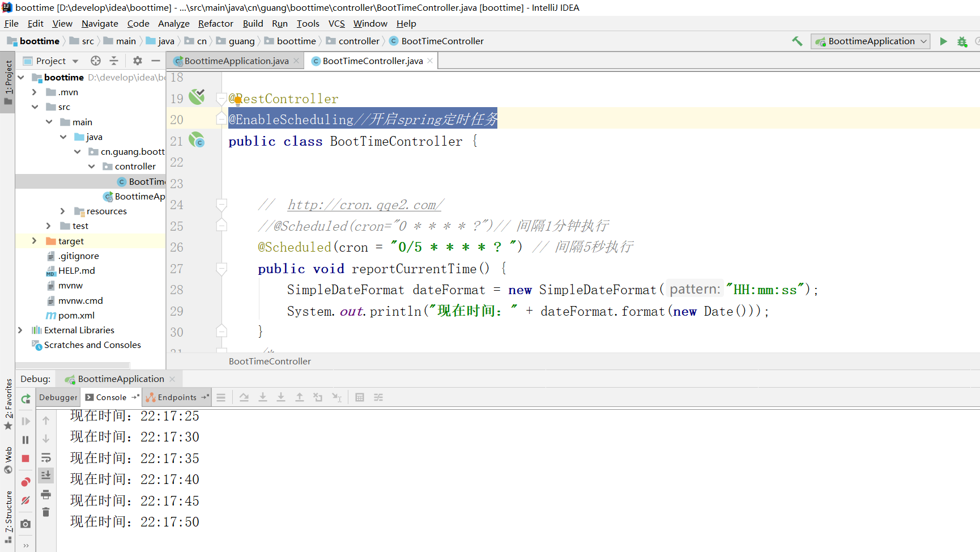The width and height of the screenshot is (980, 552).
Task: Select HELP.md in the project tree
Action: coord(76,270)
